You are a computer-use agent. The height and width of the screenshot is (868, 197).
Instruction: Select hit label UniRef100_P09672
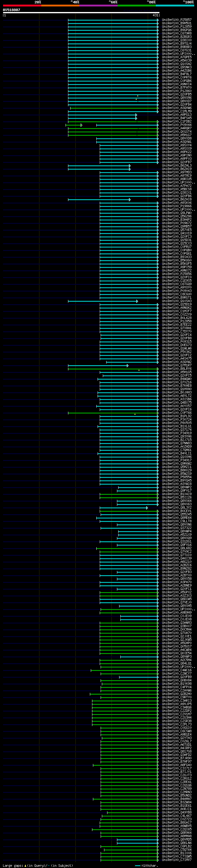(177, 223)
